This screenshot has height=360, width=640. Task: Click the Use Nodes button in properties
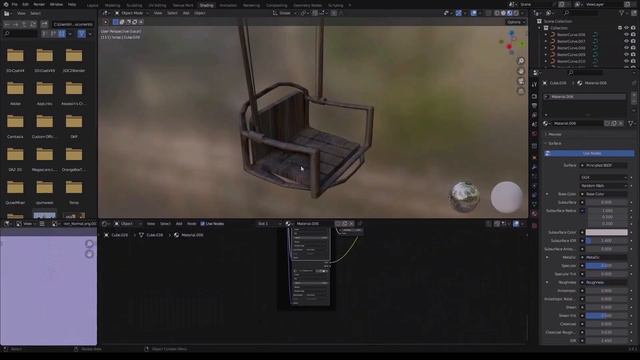click(589, 153)
